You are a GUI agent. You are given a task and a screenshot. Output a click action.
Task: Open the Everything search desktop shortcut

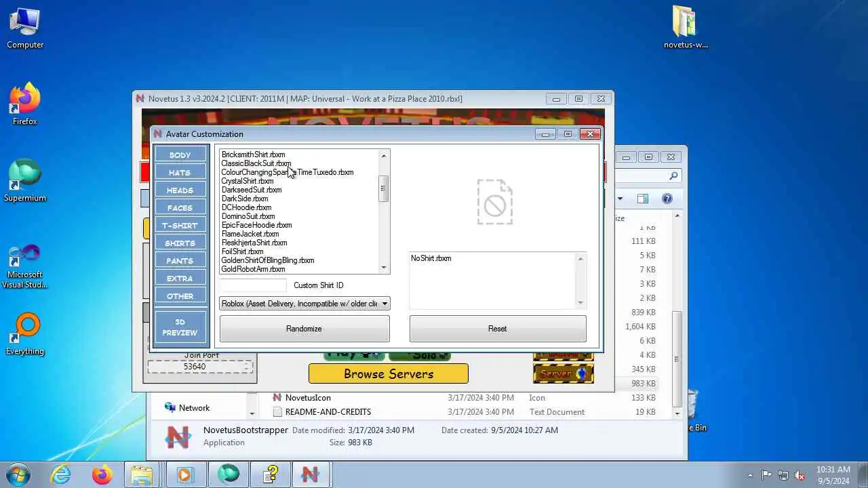tap(25, 333)
